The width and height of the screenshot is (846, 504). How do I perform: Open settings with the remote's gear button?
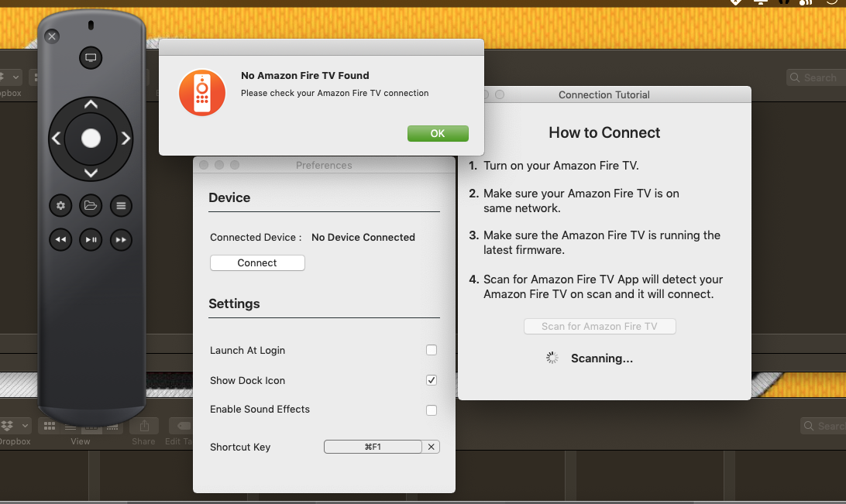tap(60, 205)
